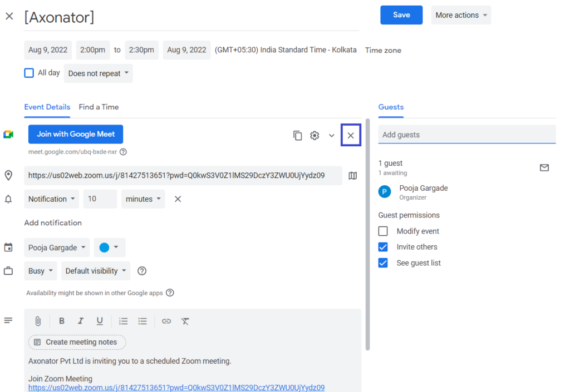Insert a bulleted list in description

(142, 321)
